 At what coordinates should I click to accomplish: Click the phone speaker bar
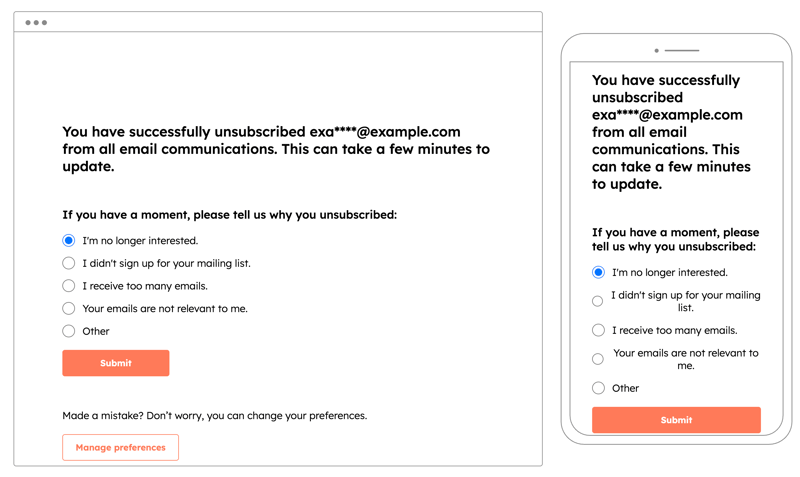tap(682, 50)
